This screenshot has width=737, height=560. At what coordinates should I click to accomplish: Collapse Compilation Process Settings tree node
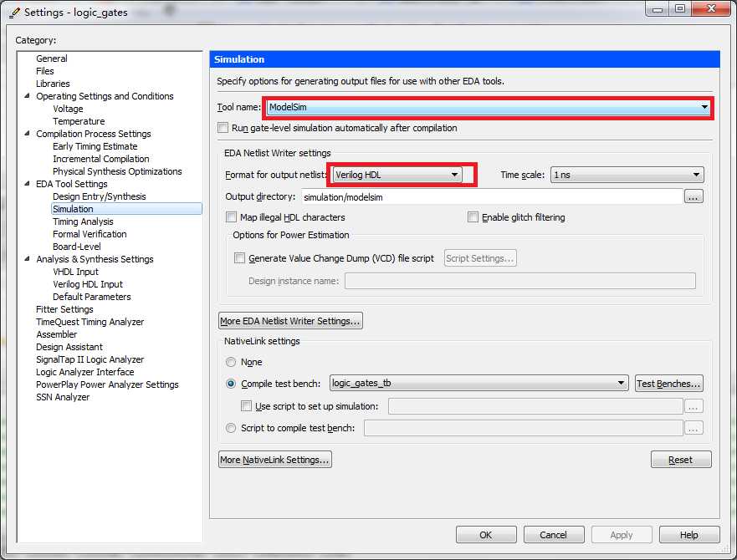coord(28,134)
